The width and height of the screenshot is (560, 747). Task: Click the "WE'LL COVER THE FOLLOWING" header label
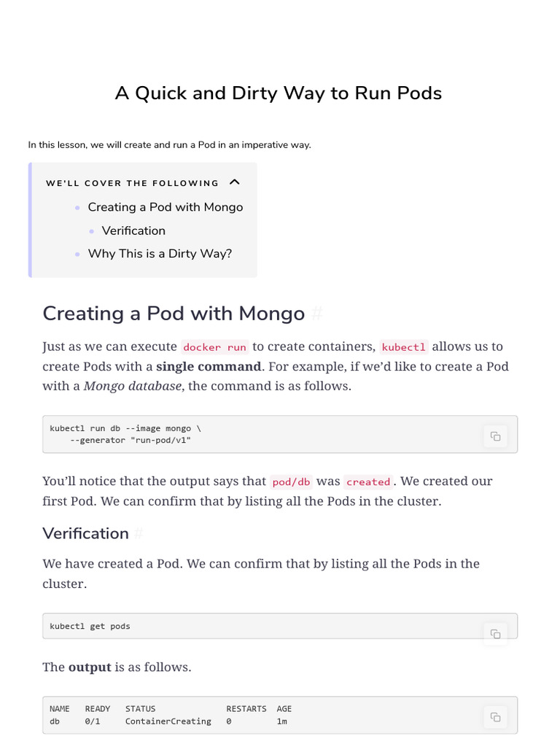[132, 183]
